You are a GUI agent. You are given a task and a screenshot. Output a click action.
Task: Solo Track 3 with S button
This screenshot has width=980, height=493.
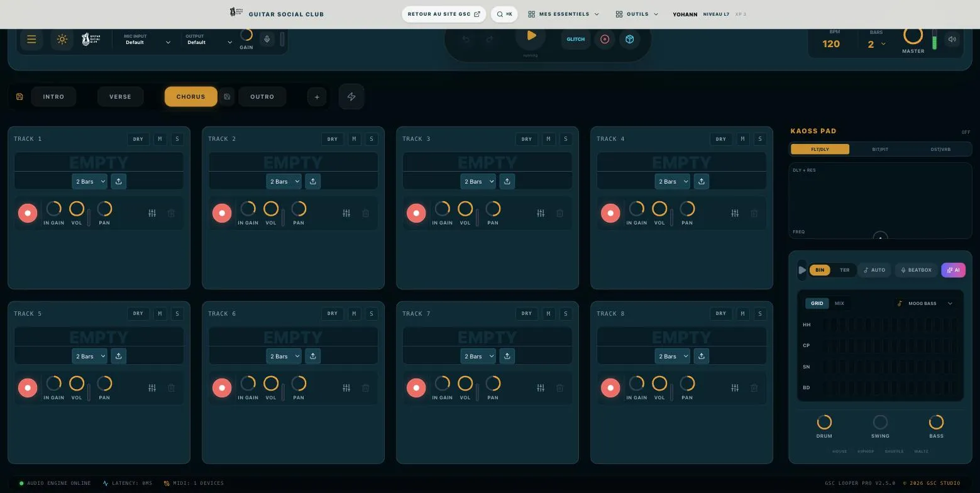pos(566,139)
